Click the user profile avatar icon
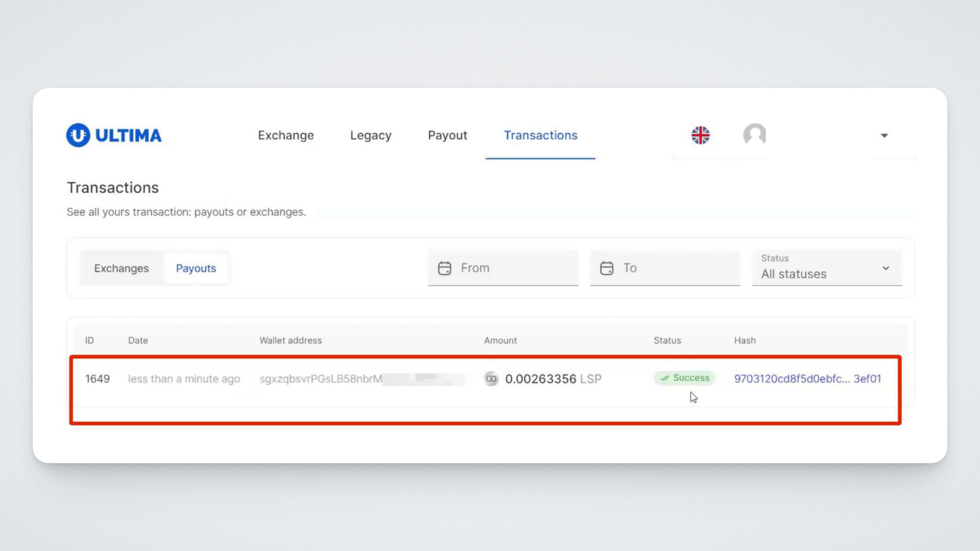Screen dimensions: 980x551 click(x=754, y=135)
